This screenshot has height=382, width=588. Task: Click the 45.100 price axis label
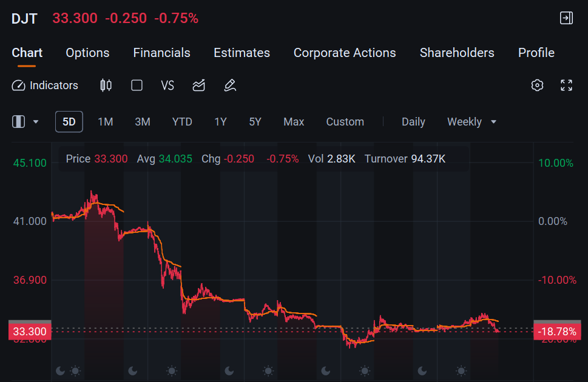pyautogui.click(x=30, y=163)
